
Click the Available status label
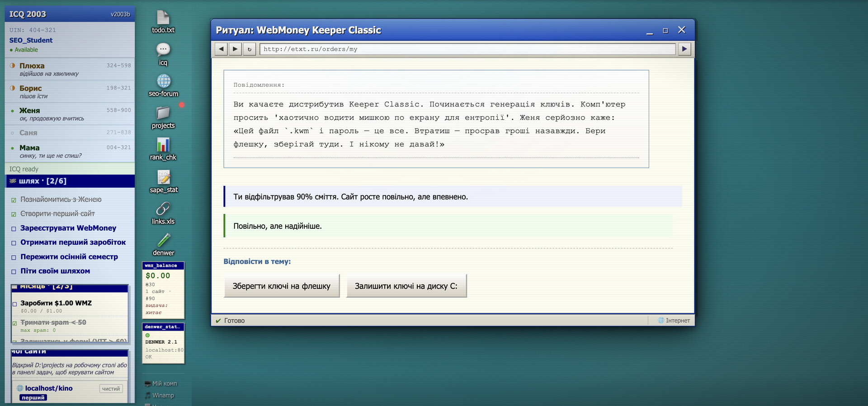[26, 50]
